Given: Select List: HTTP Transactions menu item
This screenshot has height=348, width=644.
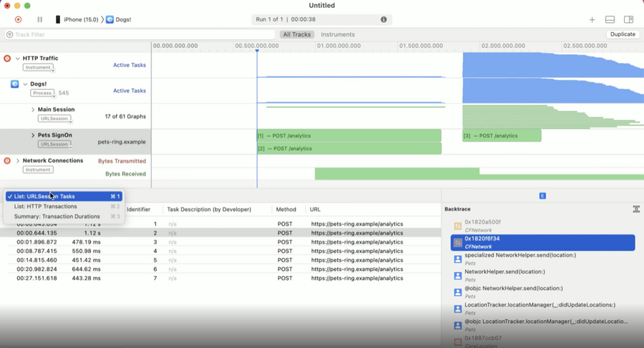Looking at the screenshot, I should [x=64, y=207].
